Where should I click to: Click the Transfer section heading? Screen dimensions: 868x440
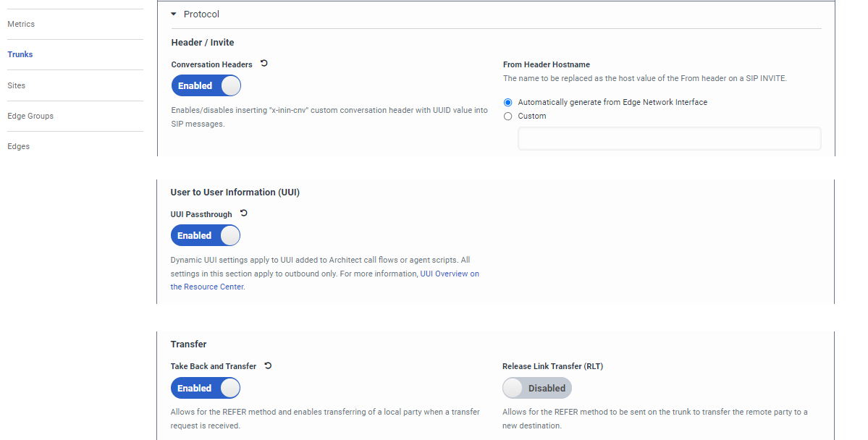[x=188, y=344]
